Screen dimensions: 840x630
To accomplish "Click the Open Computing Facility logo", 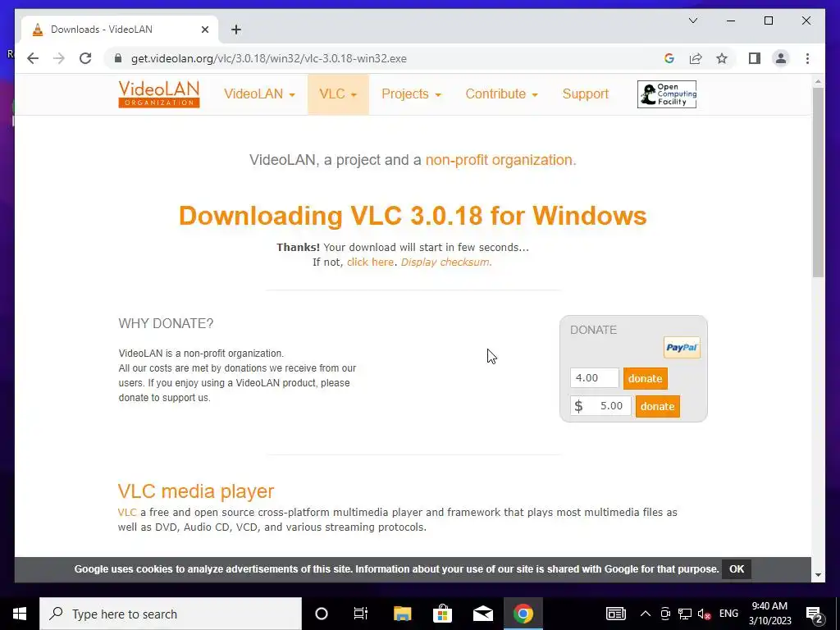I will tap(666, 94).
